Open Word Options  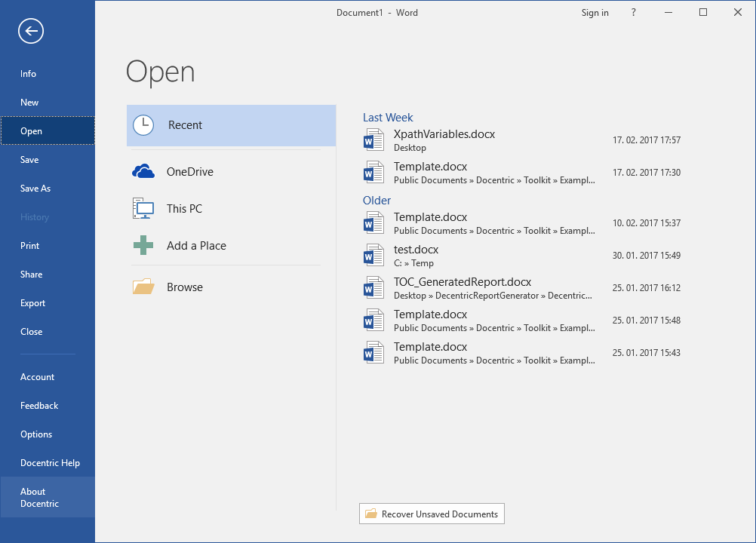[x=48, y=434]
